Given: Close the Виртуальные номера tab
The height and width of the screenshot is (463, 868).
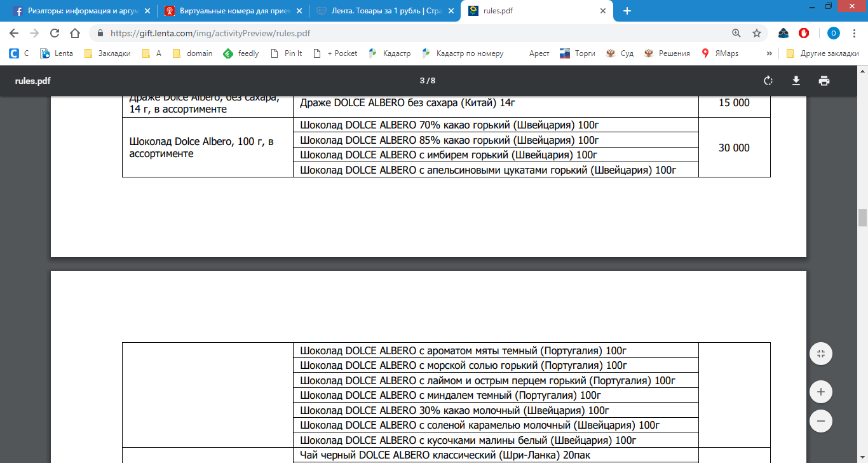Looking at the screenshot, I should (299, 11).
